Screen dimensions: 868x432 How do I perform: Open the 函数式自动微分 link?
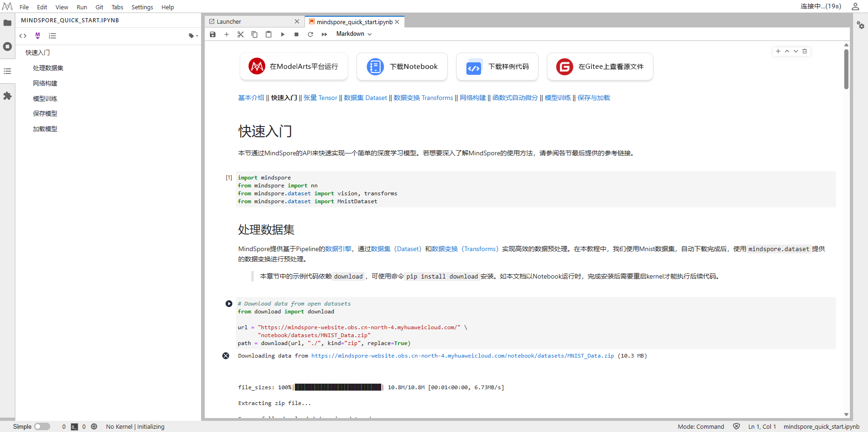pyautogui.click(x=515, y=98)
